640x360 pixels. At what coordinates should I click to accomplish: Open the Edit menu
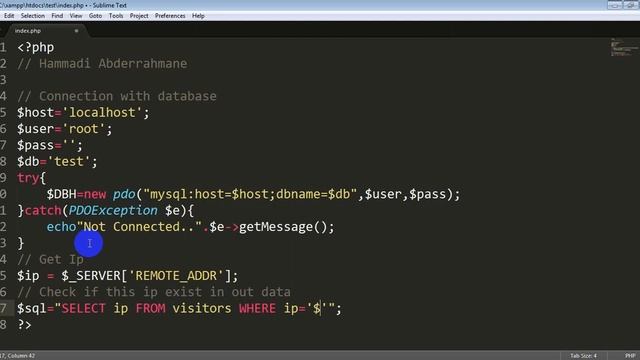(x=9, y=16)
